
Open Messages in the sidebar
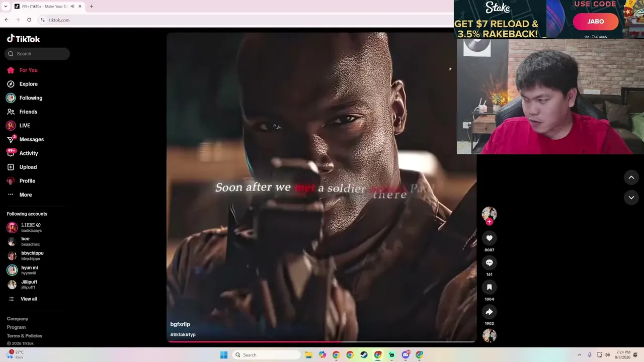[x=25, y=139]
